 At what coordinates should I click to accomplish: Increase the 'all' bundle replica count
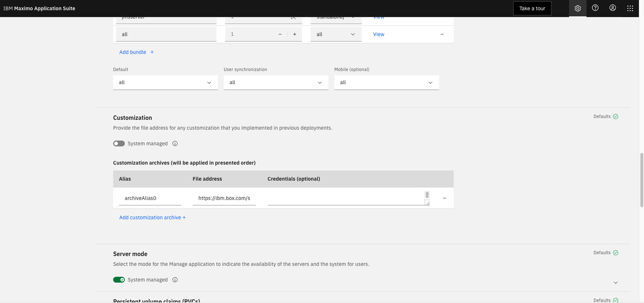click(x=295, y=34)
